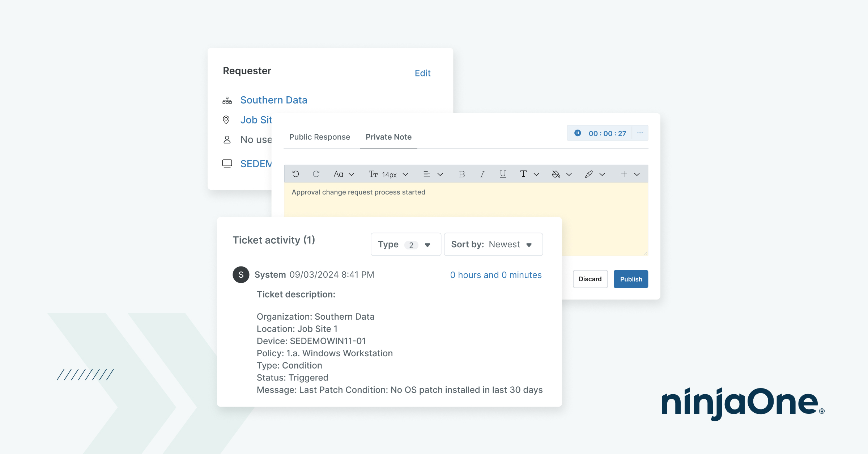Toggle bold formatting
Image resolution: width=868 pixels, height=454 pixels.
coord(461,174)
